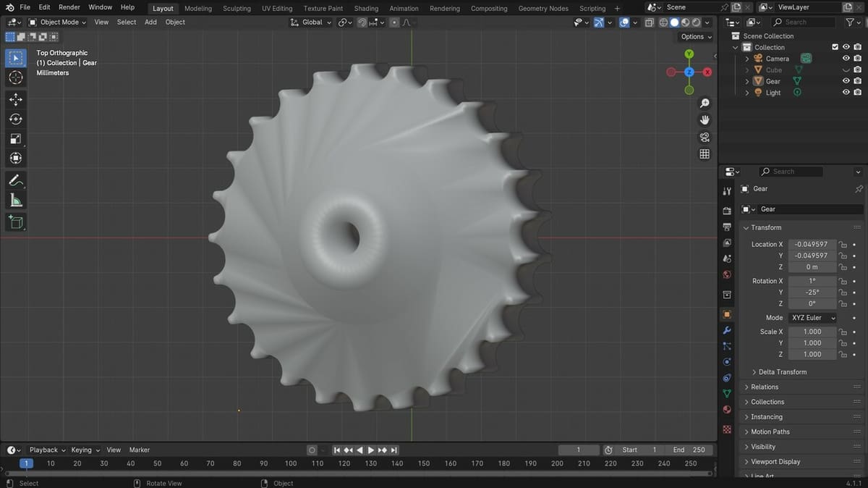Viewport: 868px width, 488px height.
Task: Open XYZ Euler rotation mode dropdown
Action: pos(812,318)
